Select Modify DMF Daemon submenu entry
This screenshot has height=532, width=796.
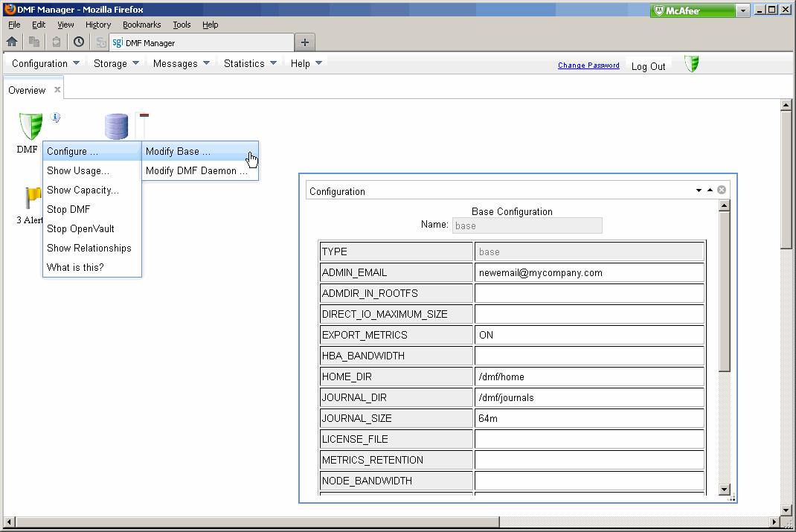point(201,170)
